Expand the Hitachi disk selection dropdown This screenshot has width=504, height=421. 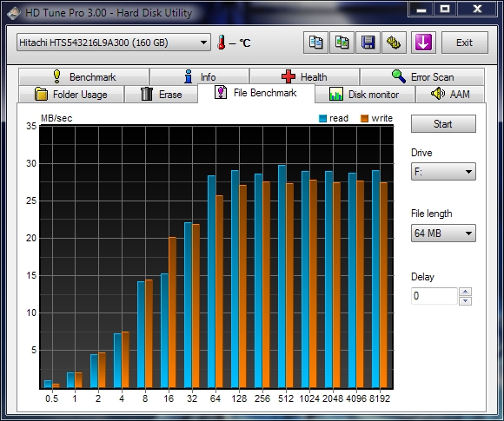pyautogui.click(x=114, y=43)
